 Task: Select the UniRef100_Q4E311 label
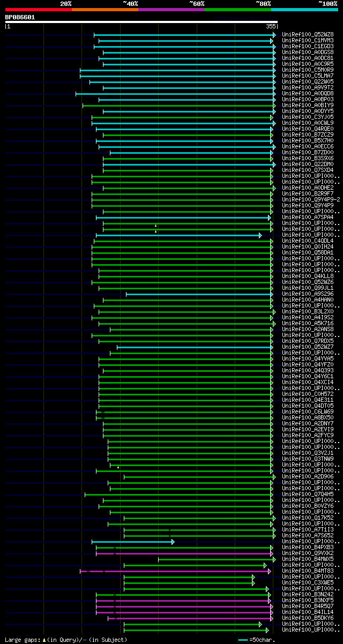(308, 400)
